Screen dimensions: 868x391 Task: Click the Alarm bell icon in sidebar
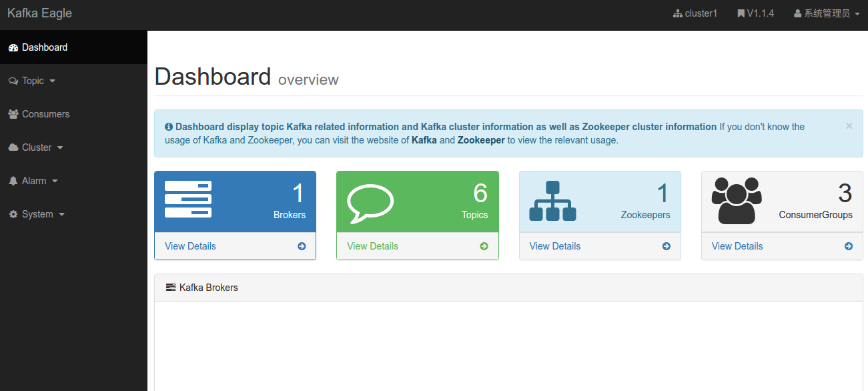point(13,181)
